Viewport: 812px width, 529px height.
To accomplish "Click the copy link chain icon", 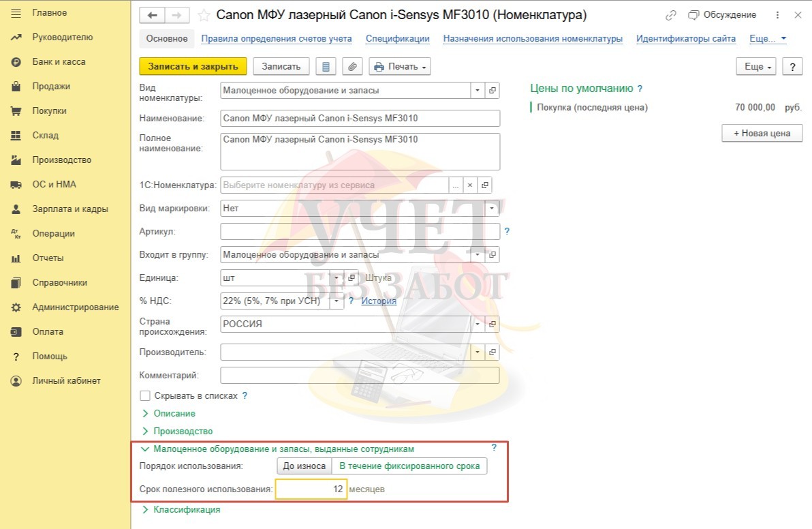I will click(671, 15).
